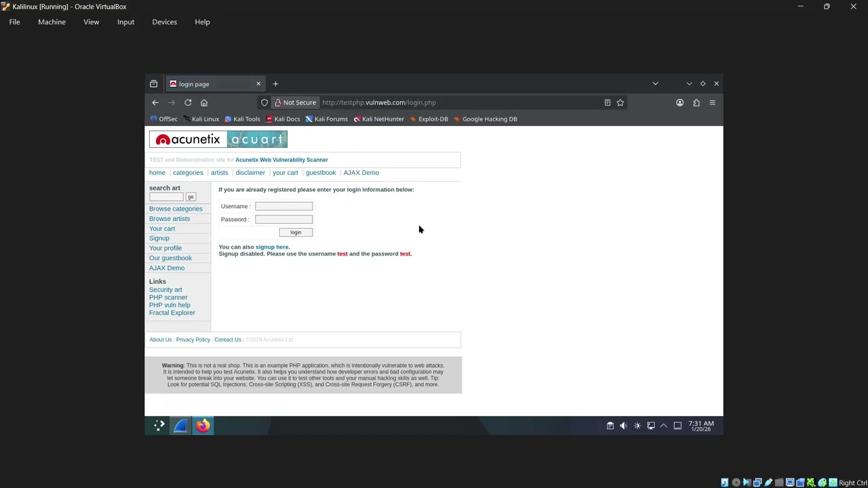
Task: Open the 'AJAX Demo' top navigation link
Action: tap(361, 173)
